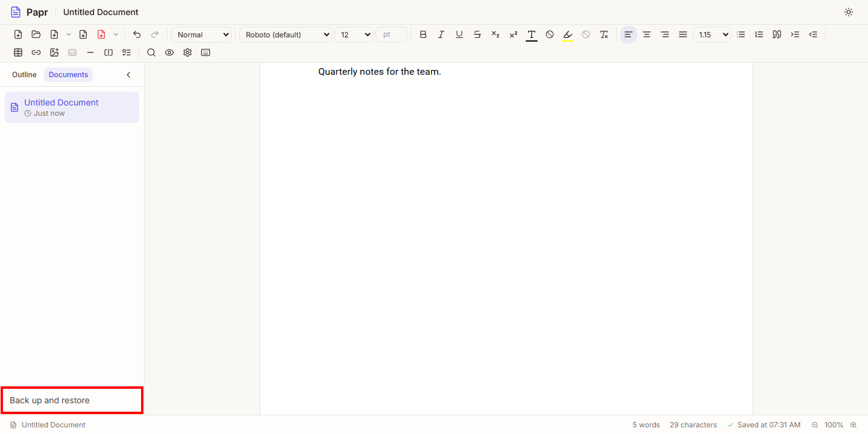The width and height of the screenshot is (868, 434).
Task: Toggle underline formatting
Action: click(459, 34)
